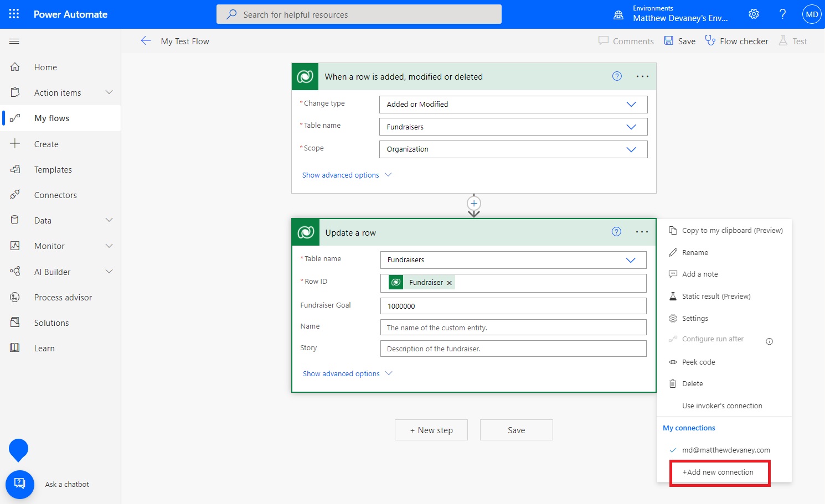Click the +Add new connection link
The image size is (825, 504).
719,472
